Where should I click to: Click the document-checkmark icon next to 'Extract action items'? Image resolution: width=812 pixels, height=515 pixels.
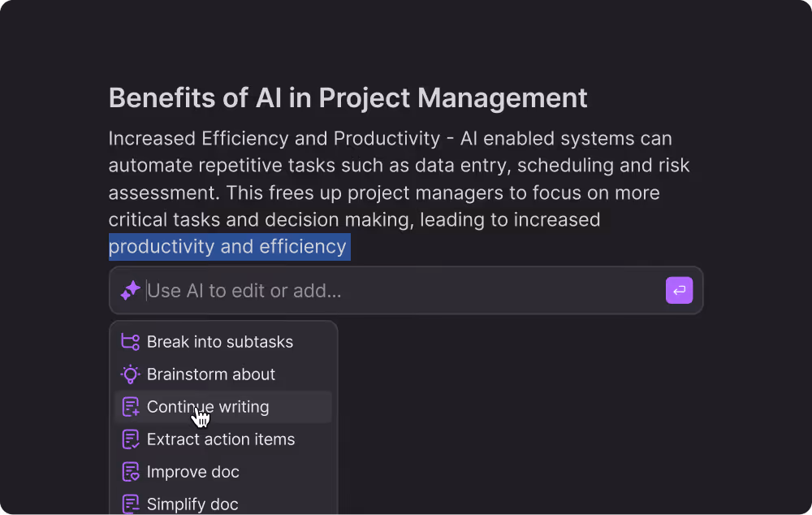pyautogui.click(x=130, y=439)
